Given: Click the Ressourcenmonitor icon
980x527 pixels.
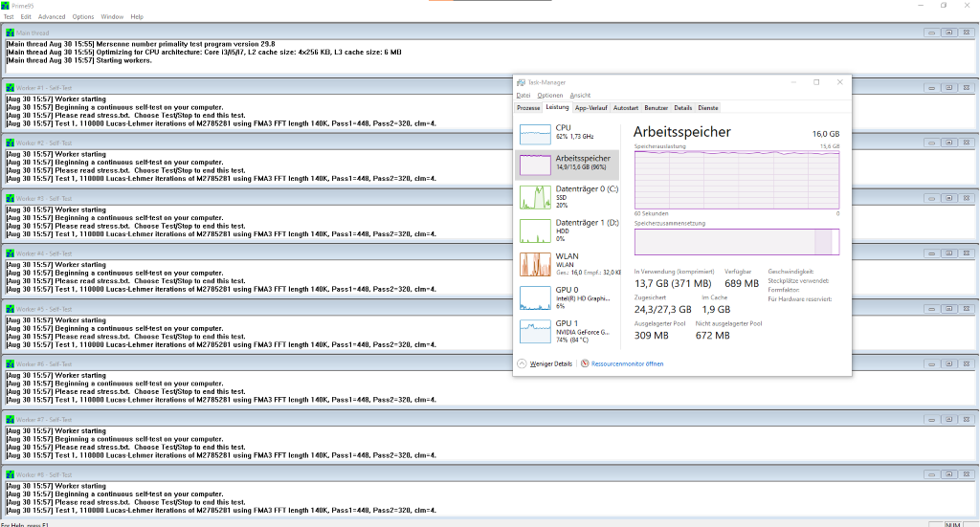Looking at the screenshot, I should click(x=585, y=363).
